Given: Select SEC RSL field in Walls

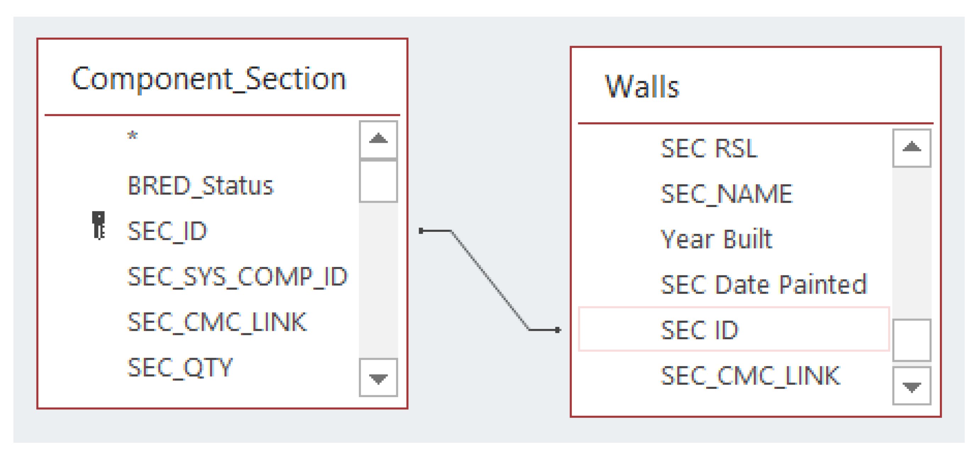Looking at the screenshot, I should point(709,148).
